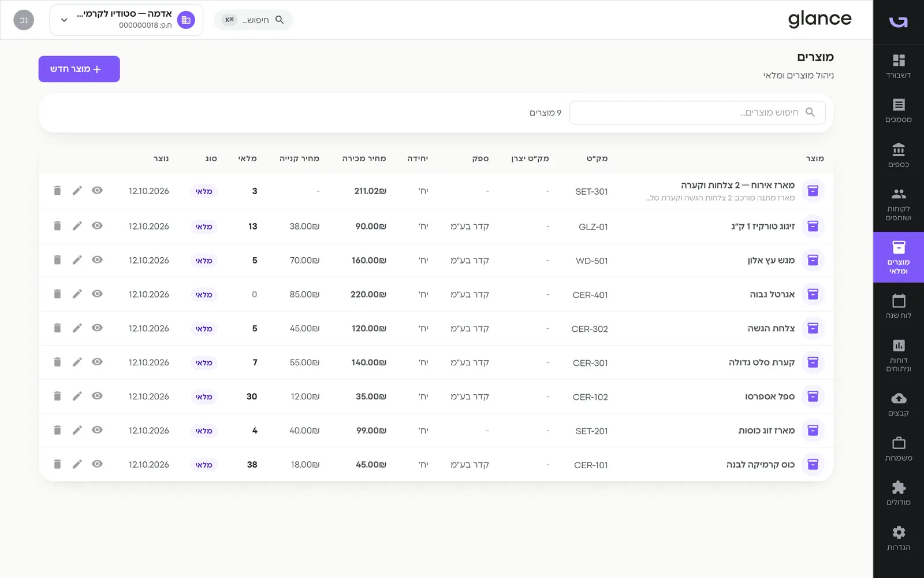The width and height of the screenshot is (924, 578).
Task: Click the מלאי type badge for SET-201
Action: (x=204, y=431)
